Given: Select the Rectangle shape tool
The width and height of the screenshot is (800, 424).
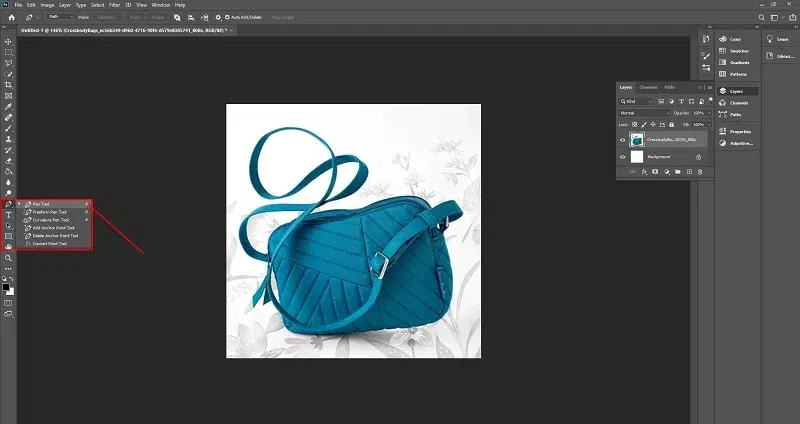Looking at the screenshot, I should pos(8,236).
